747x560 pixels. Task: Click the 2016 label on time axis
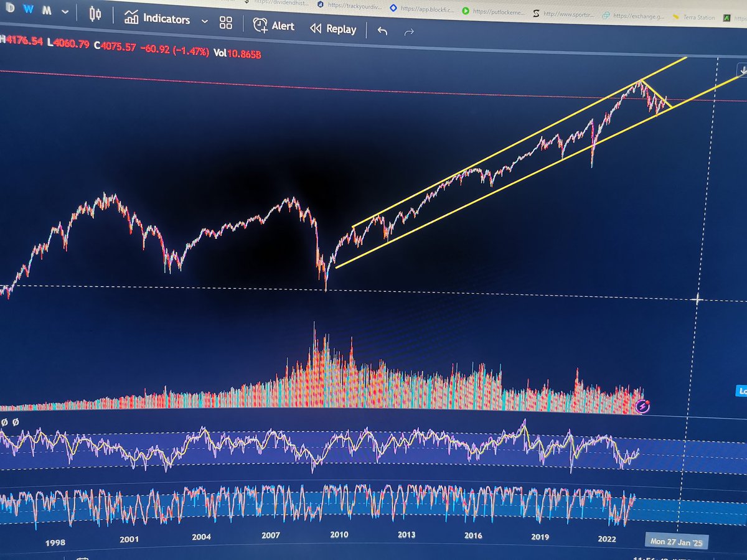(472, 535)
